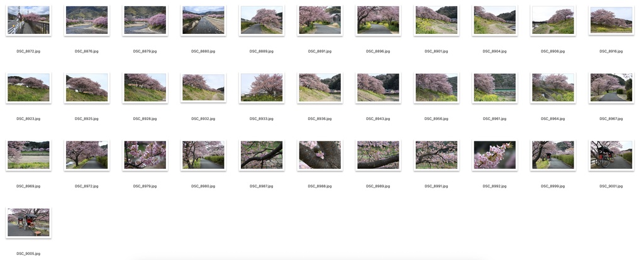
Task: Click the file name DSC_8967.jpg
Action: 611,119
